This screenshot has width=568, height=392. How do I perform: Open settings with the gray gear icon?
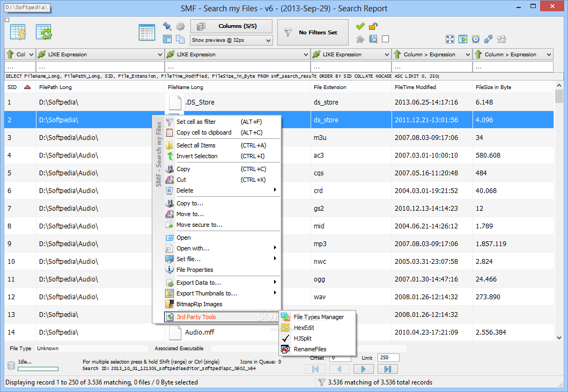click(x=180, y=26)
